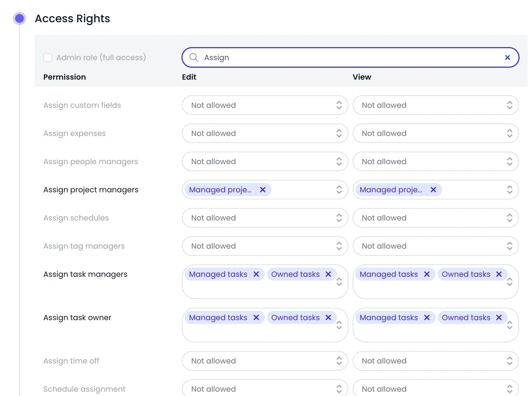This screenshot has width=532, height=396.
Task: Click the Assign task managers label
Action: (85, 274)
